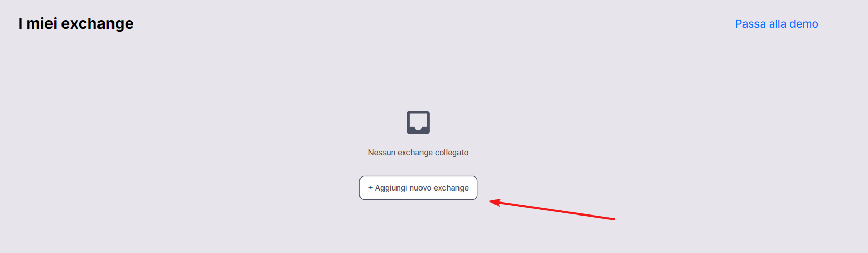The height and width of the screenshot is (253, 868).
Task: Click the tail end of the red arrow
Action: 613,219
